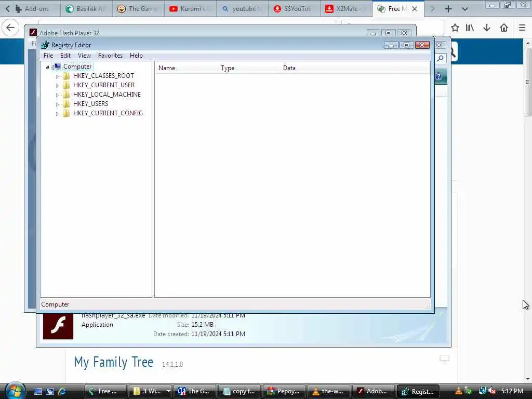Open a new browser tab

tap(448, 9)
